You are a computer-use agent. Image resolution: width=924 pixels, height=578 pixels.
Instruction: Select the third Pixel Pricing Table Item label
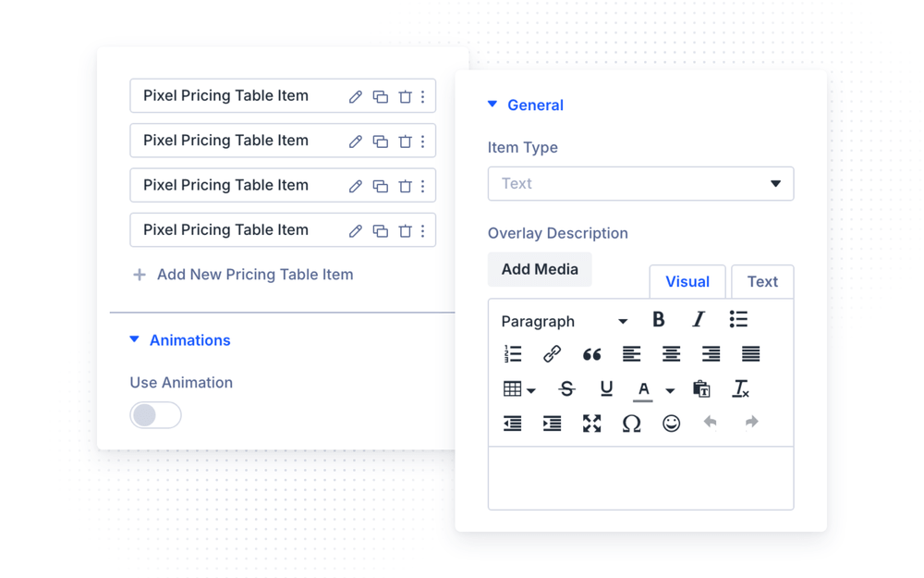click(x=225, y=185)
